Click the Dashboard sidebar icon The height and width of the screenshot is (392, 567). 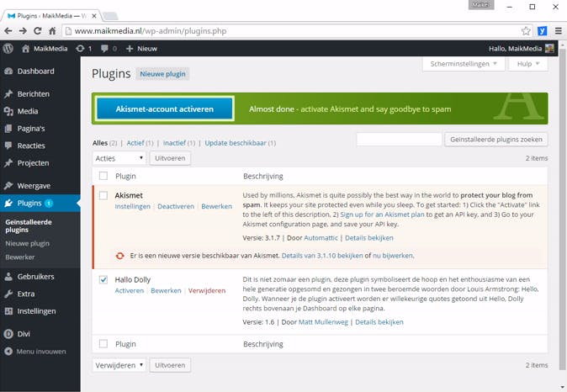[8, 72]
